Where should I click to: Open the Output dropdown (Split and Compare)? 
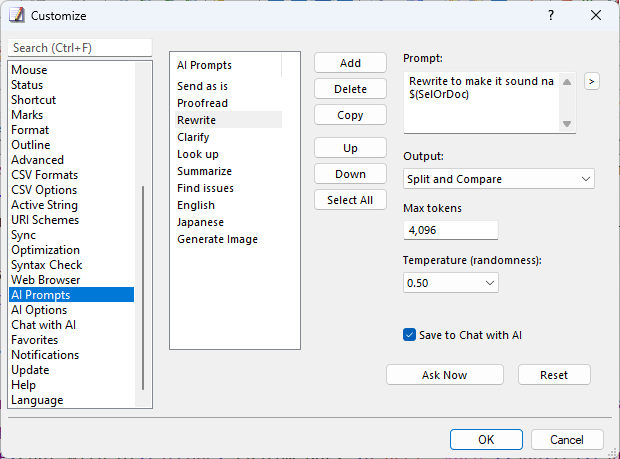[x=499, y=179]
